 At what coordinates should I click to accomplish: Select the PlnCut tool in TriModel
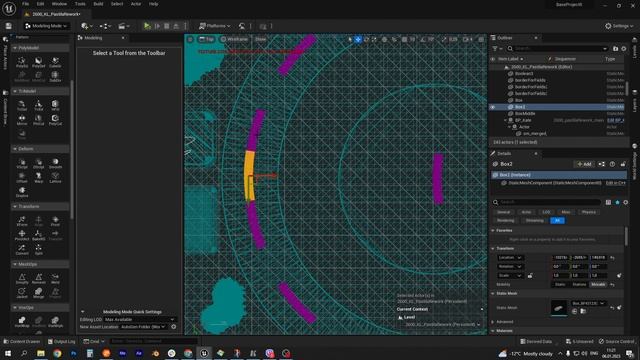39,120
